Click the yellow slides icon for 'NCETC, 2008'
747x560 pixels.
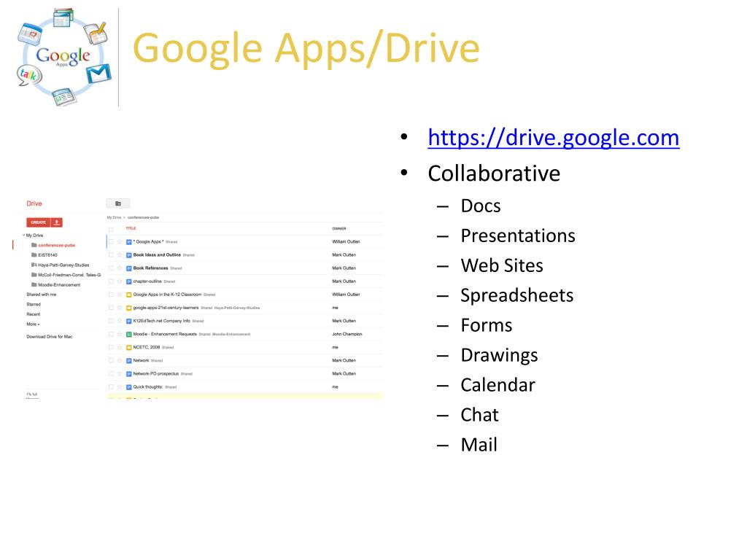point(128,348)
